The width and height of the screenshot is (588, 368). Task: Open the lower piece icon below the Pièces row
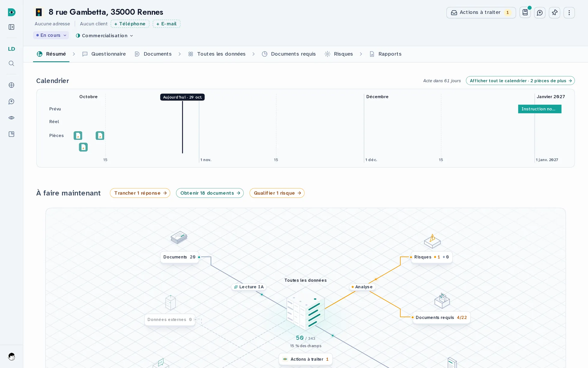pos(83,147)
